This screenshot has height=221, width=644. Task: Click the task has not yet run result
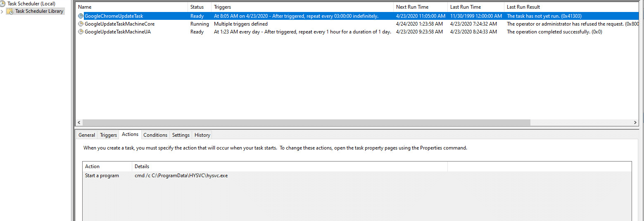pos(544,16)
